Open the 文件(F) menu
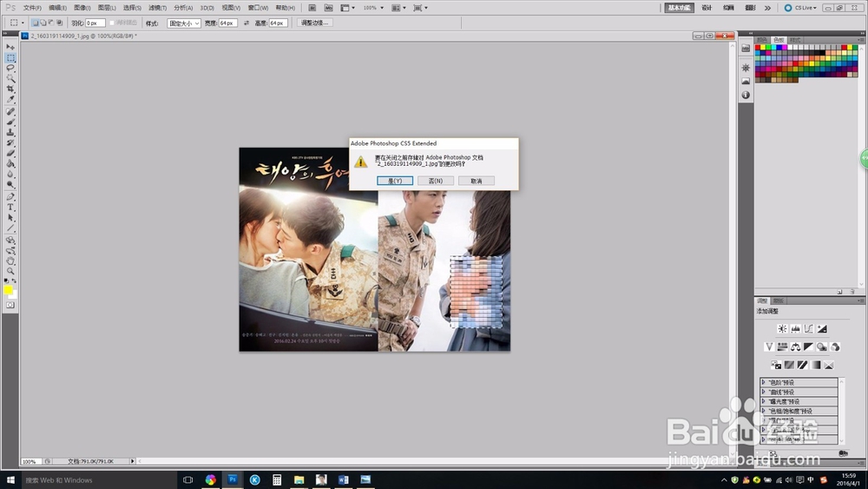Viewport: 868px width, 489px height. [32, 8]
